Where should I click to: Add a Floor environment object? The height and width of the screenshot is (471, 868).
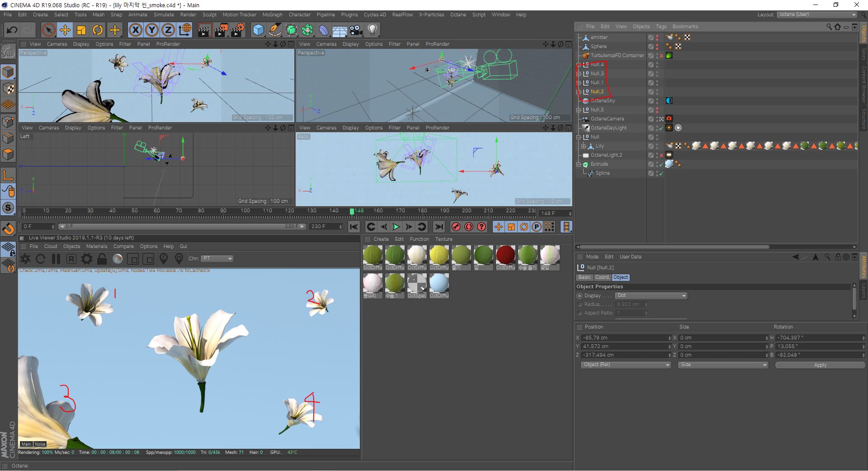[x=340, y=30]
